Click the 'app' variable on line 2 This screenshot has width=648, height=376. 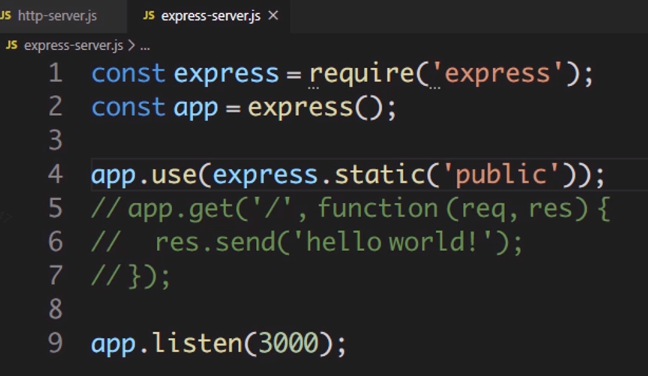pos(195,109)
